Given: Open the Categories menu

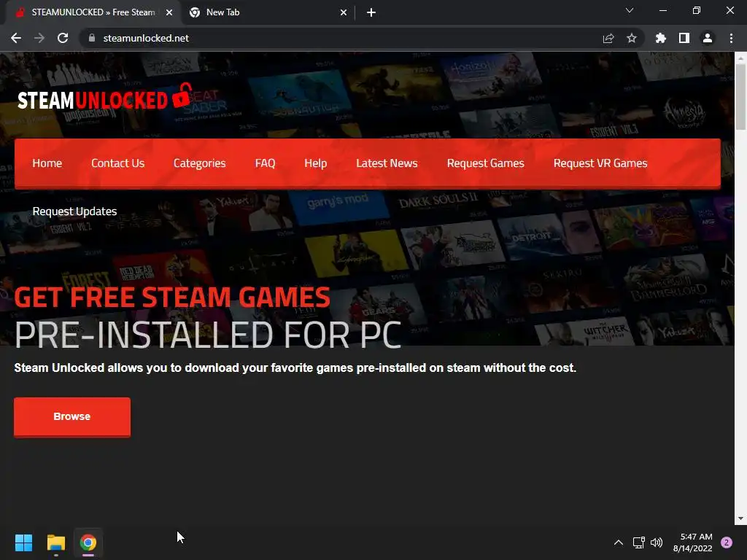Looking at the screenshot, I should click(x=200, y=163).
